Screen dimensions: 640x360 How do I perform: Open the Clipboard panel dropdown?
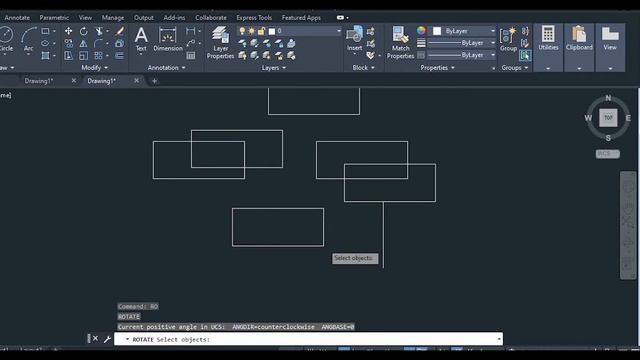(x=579, y=69)
